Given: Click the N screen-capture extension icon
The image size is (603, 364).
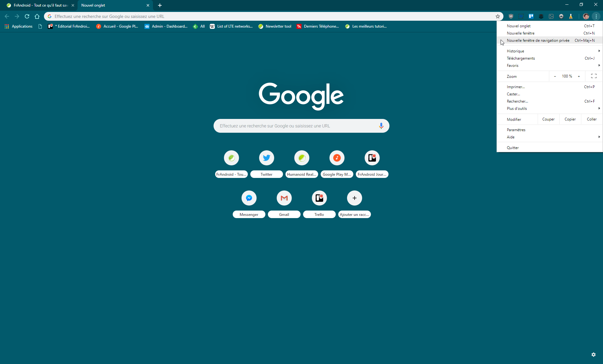Looking at the screenshot, I should tap(521, 16).
